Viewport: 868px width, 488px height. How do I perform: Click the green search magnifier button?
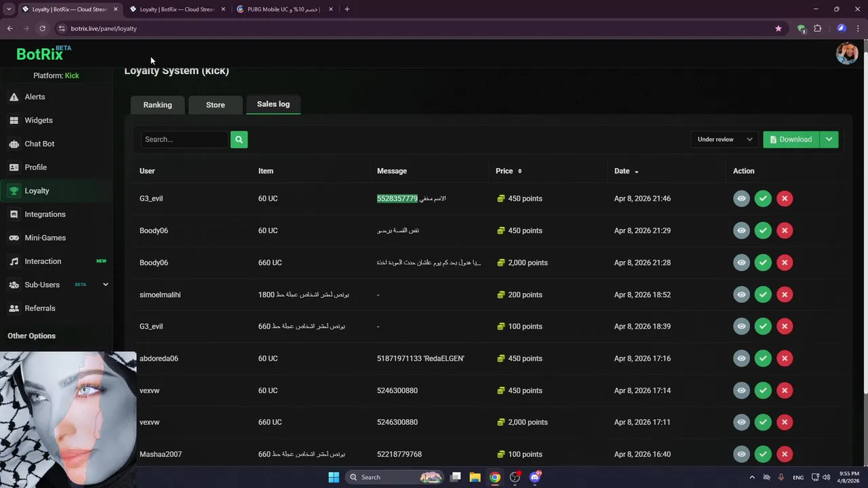tap(239, 140)
